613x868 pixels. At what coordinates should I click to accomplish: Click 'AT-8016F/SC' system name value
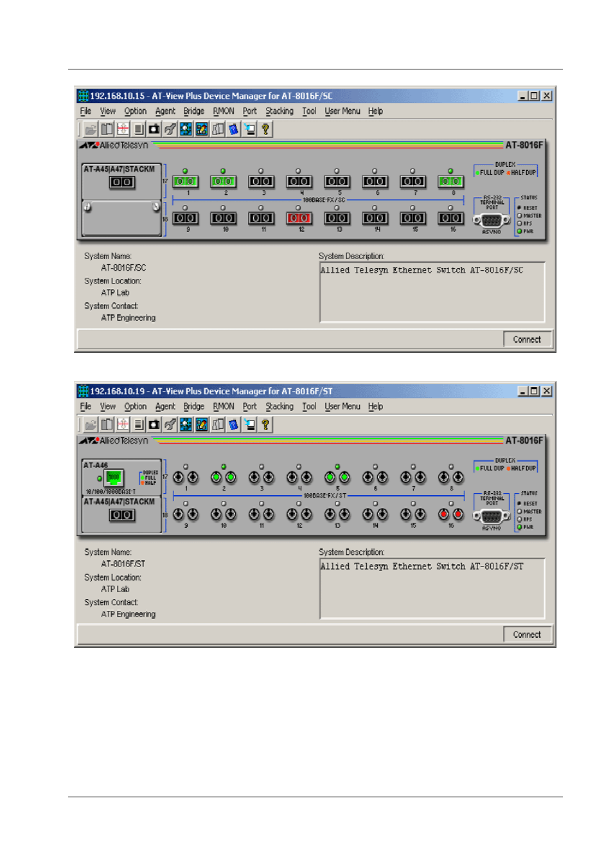tap(123, 267)
